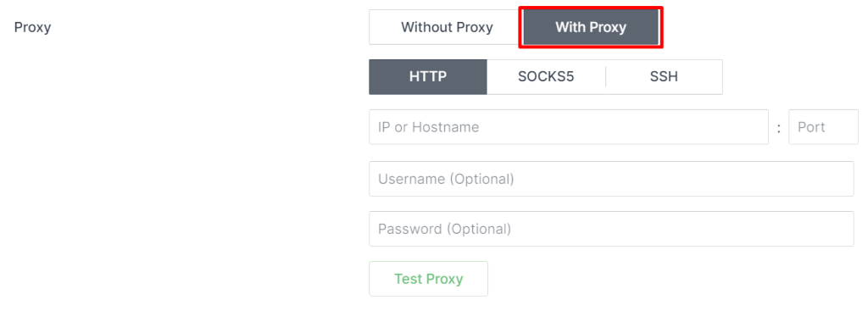
Task: Select the SSH proxy type
Action: [x=664, y=77]
